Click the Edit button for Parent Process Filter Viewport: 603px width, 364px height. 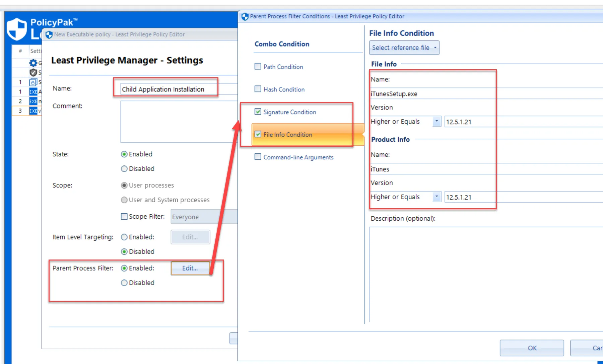pyautogui.click(x=190, y=268)
